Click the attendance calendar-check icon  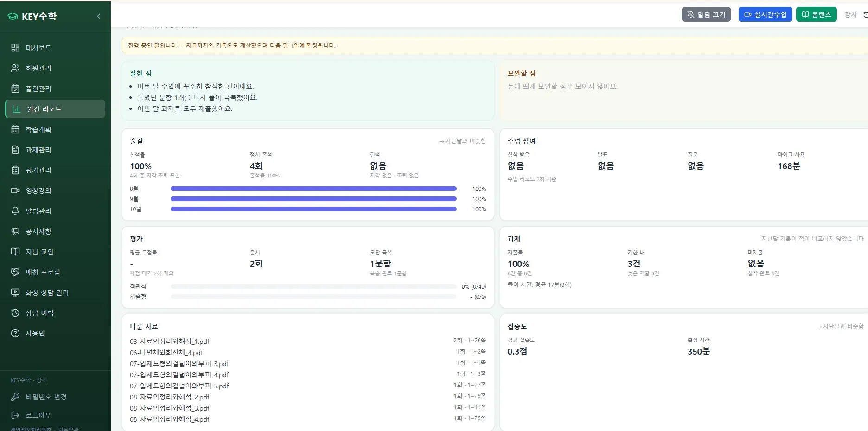[x=15, y=89]
